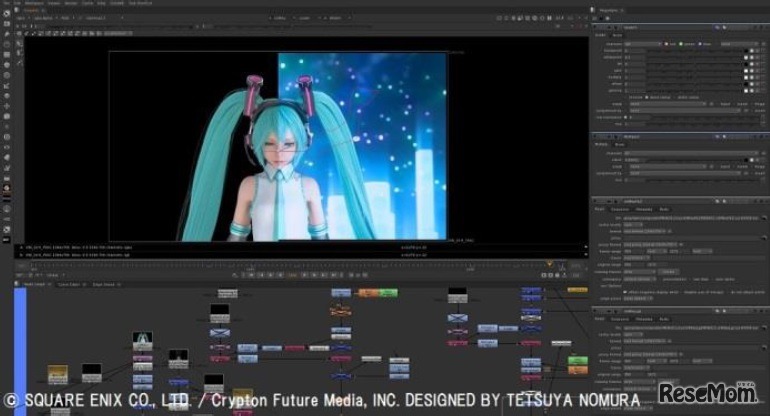Toggle the red channel checkbox in Grade

tap(666, 44)
